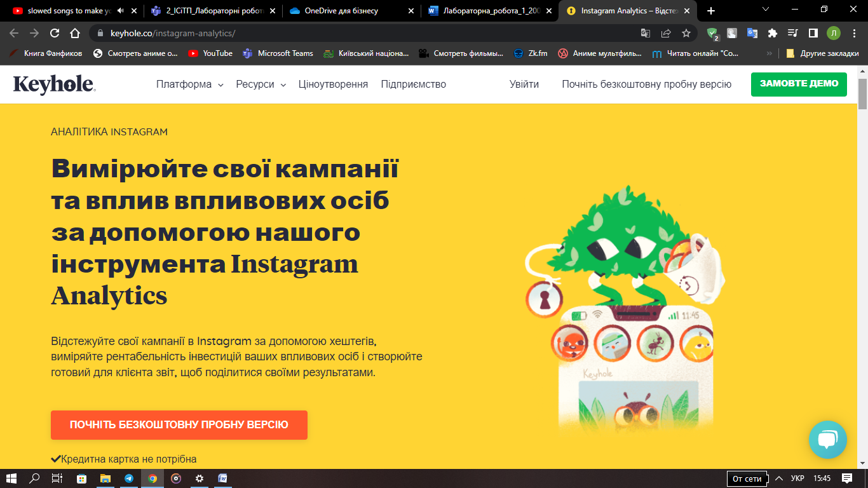Share this page via the share icon
The width and height of the screenshot is (868, 488).
point(666,33)
